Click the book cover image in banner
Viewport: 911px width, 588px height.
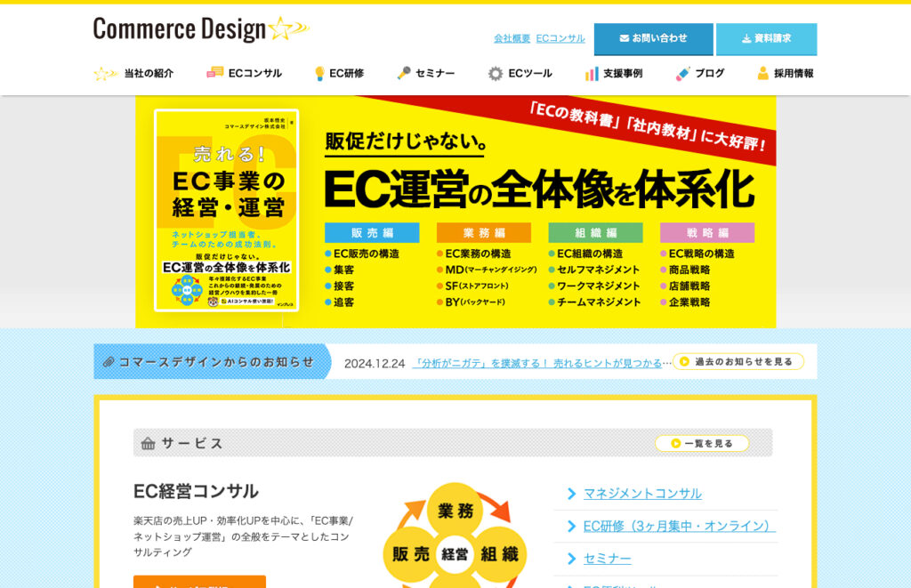(x=227, y=210)
